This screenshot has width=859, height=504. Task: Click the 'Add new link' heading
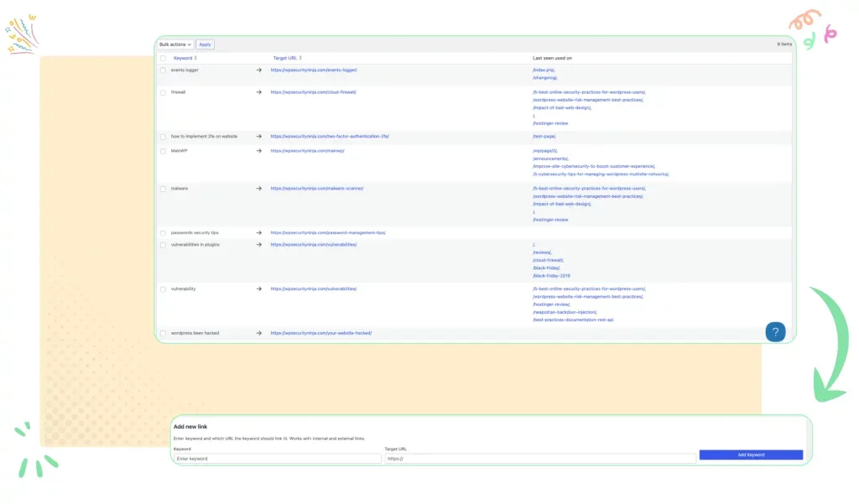tap(190, 427)
